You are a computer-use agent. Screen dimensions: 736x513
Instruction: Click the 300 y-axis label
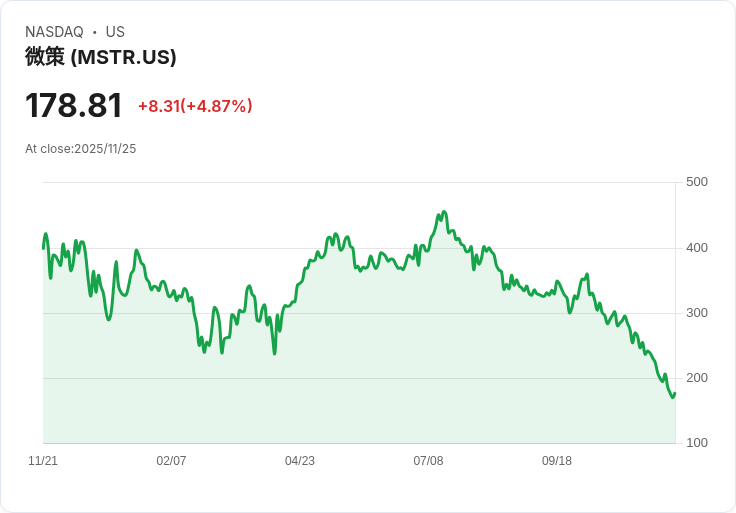point(697,313)
